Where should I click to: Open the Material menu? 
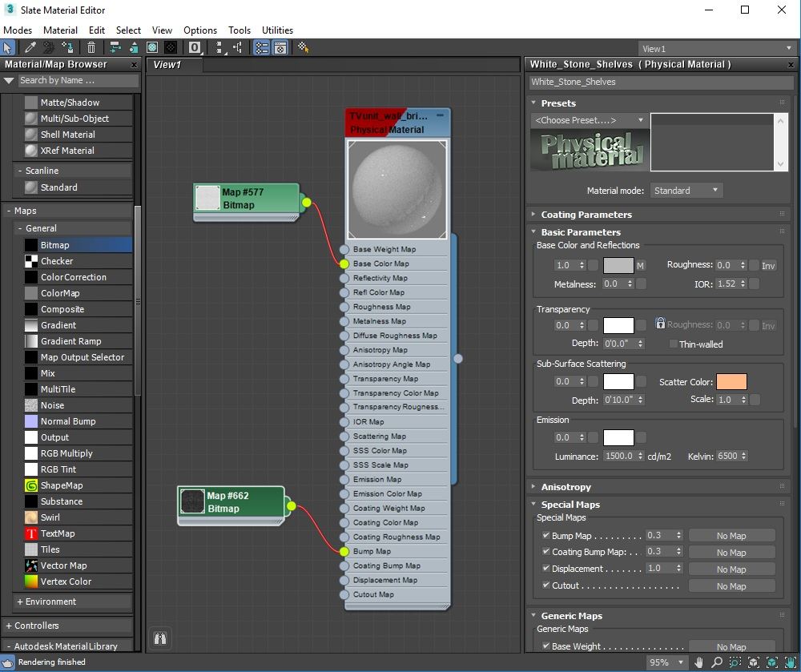[60, 30]
